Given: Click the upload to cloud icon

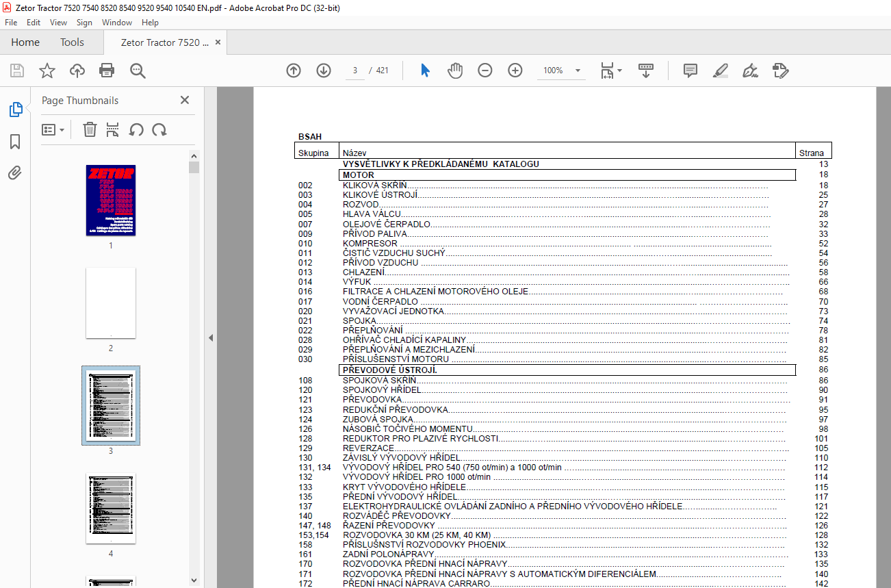Looking at the screenshot, I should point(77,71).
